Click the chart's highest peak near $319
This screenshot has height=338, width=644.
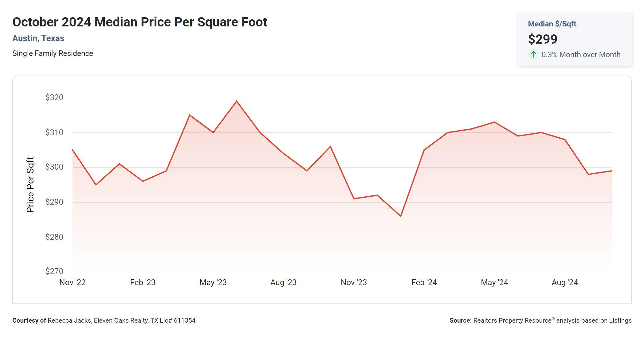tap(237, 101)
